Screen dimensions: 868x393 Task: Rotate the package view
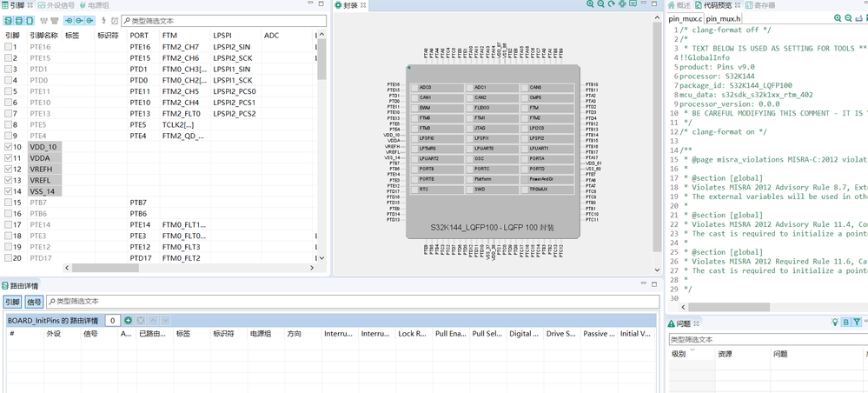(x=612, y=4)
